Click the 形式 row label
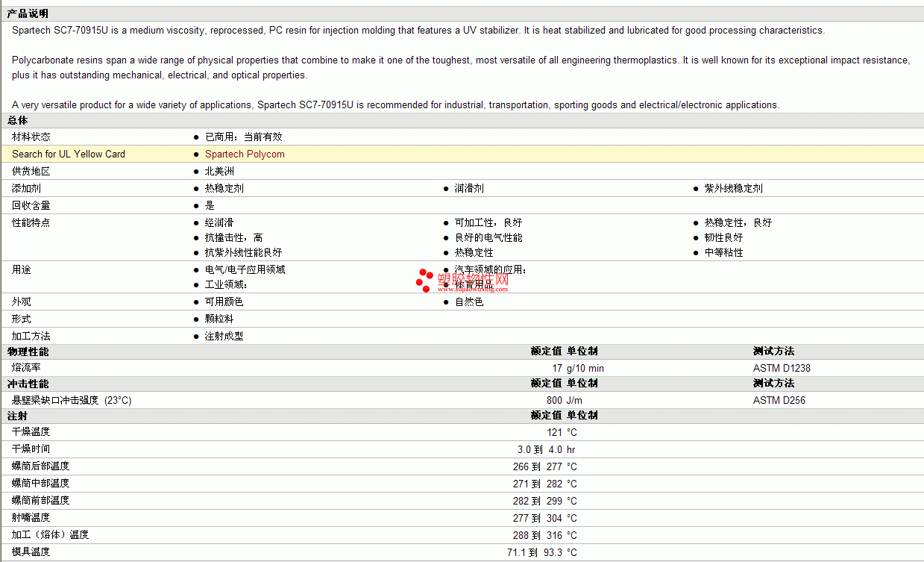The width and height of the screenshot is (924, 562). (x=22, y=319)
